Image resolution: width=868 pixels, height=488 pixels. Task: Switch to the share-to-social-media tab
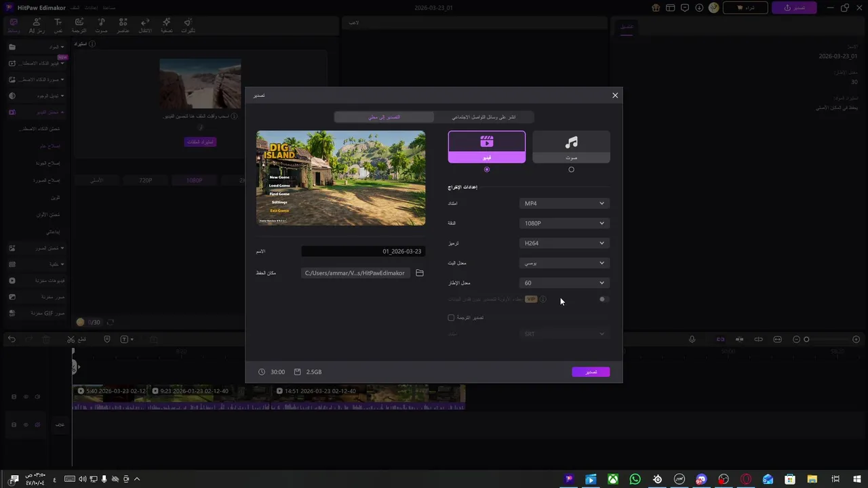(484, 117)
